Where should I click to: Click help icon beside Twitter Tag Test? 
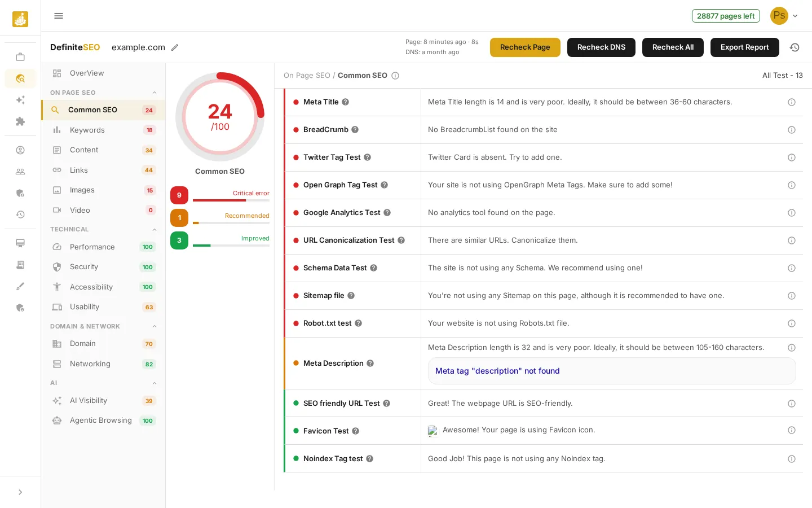pyautogui.click(x=368, y=157)
